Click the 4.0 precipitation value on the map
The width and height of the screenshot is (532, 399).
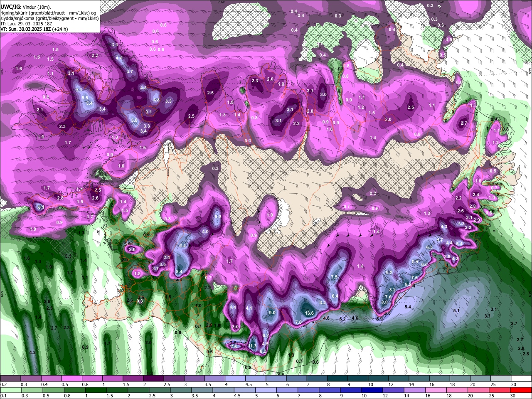[x=205, y=232]
